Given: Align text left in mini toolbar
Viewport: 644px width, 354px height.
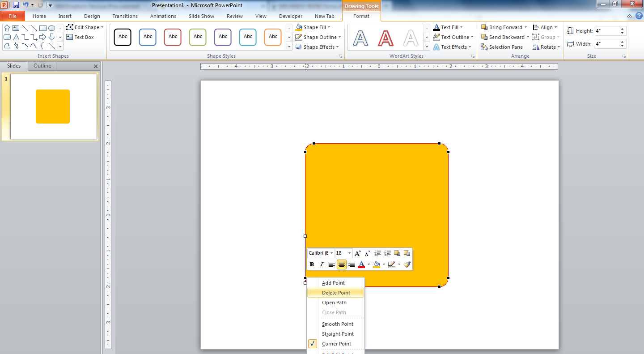Looking at the screenshot, I should pyautogui.click(x=332, y=264).
